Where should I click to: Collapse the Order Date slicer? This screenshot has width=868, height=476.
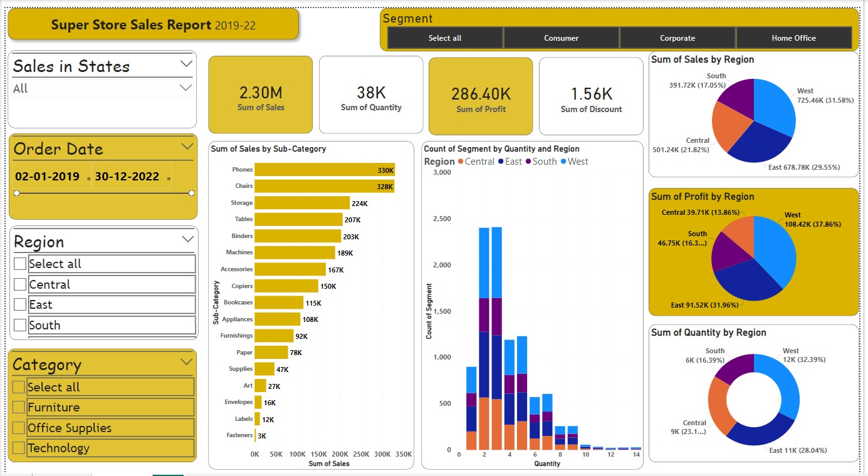pyautogui.click(x=186, y=146)
